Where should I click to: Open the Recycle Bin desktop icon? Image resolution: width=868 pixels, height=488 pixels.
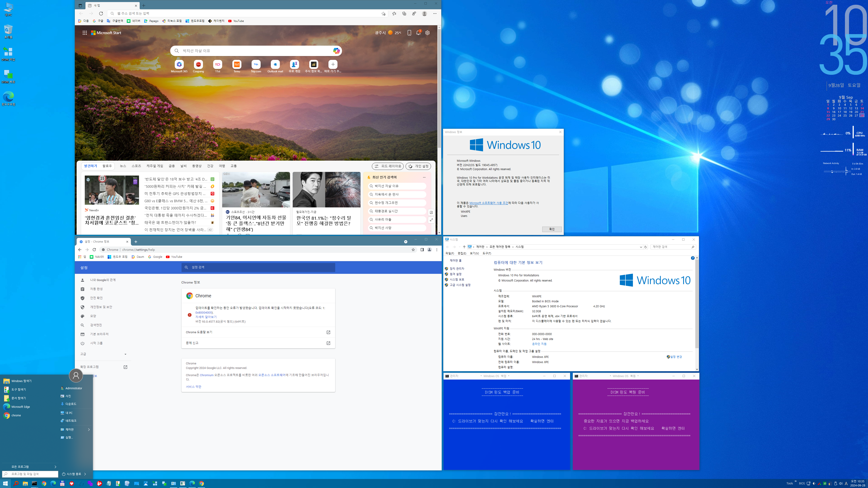point(8,32)
